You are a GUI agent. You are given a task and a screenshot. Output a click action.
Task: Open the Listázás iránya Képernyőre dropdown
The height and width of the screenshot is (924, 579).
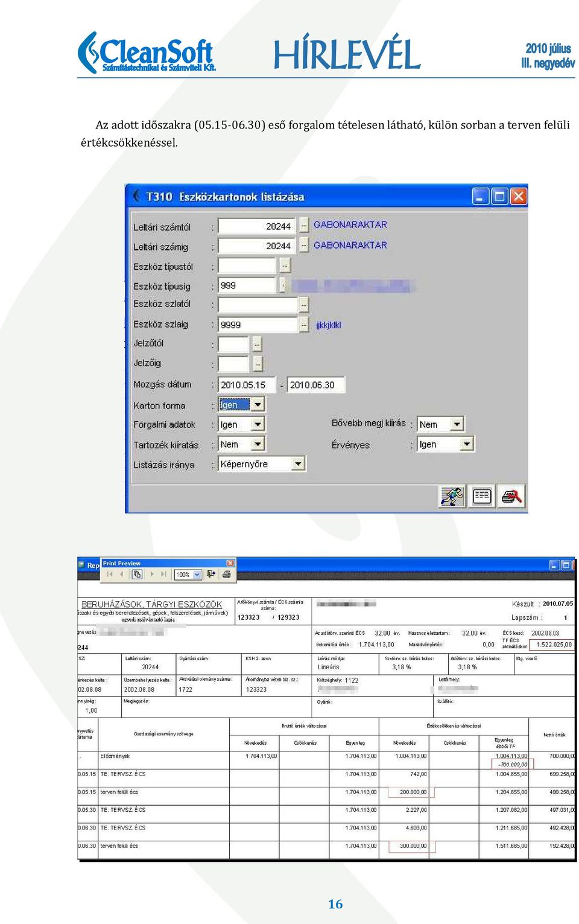(298, 464)
